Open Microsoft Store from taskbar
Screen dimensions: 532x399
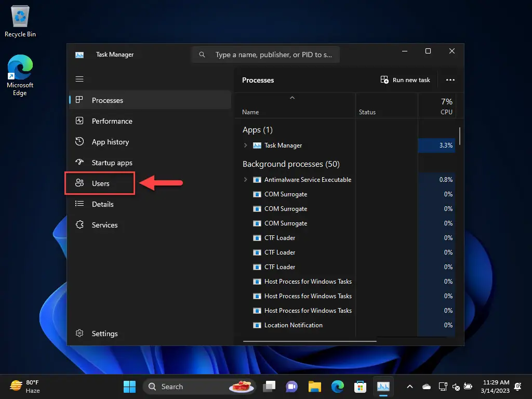click(x=360, y=387)
